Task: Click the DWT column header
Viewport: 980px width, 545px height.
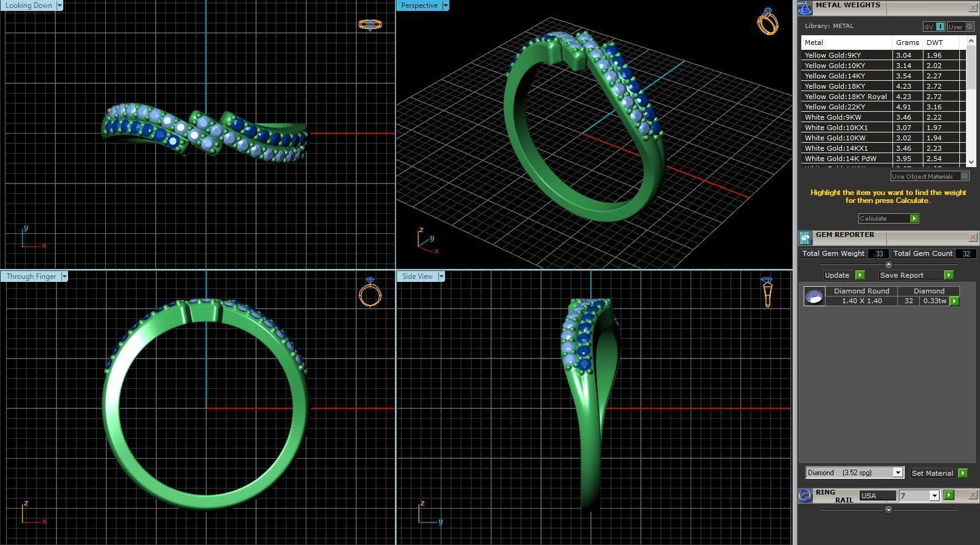Action: coord(940,43)
